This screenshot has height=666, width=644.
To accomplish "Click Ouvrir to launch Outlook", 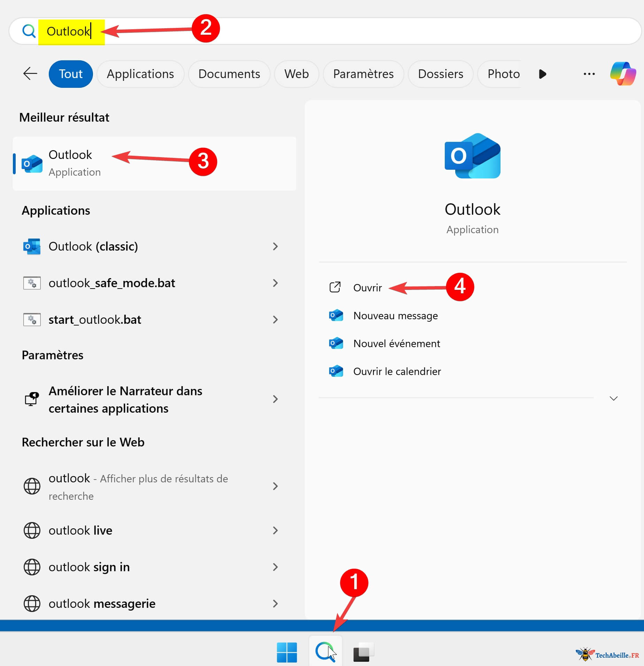I will pos(367,288).
